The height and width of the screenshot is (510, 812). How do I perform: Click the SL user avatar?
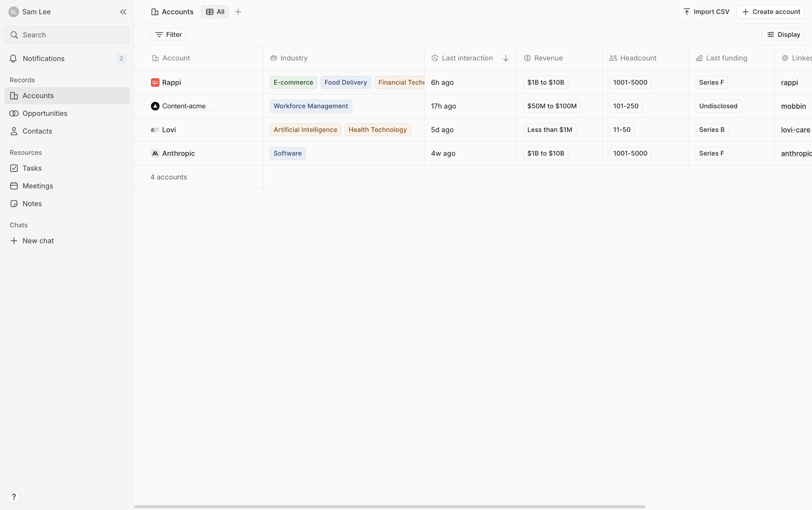(x=14, y=12)
